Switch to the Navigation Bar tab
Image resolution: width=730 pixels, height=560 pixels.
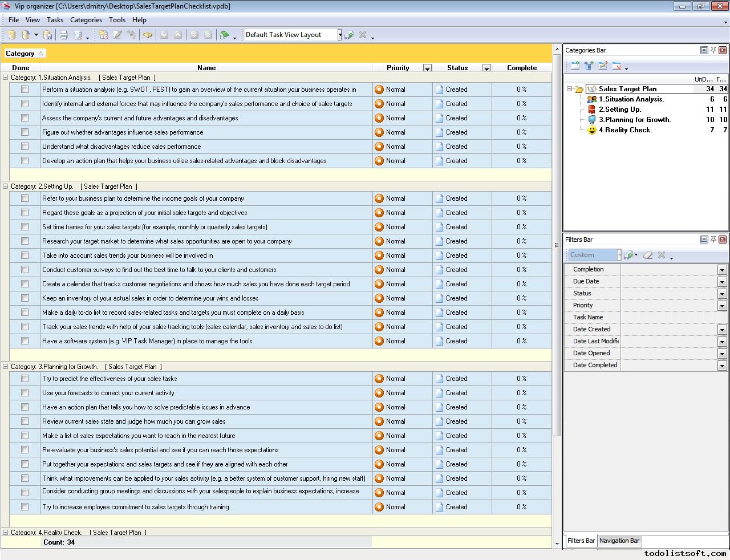click(619, 541)
